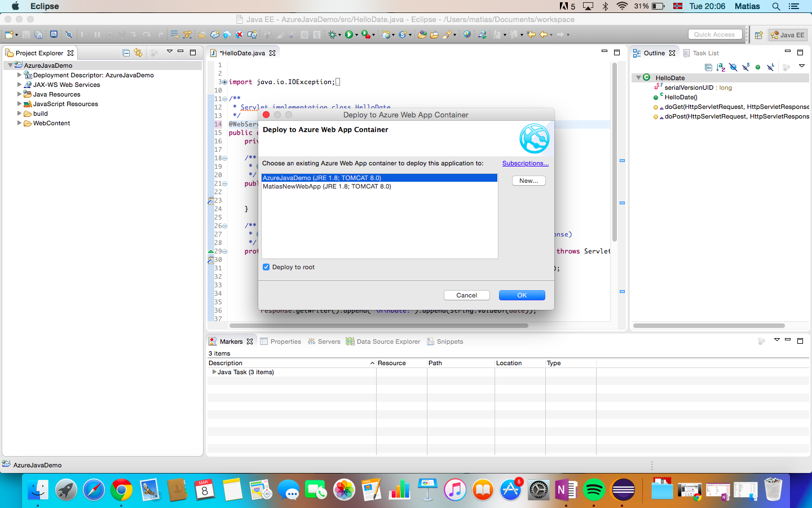Screen dimensions: 812x508
Task: Switch to the Java EE perspective
Action: (788, 35)
